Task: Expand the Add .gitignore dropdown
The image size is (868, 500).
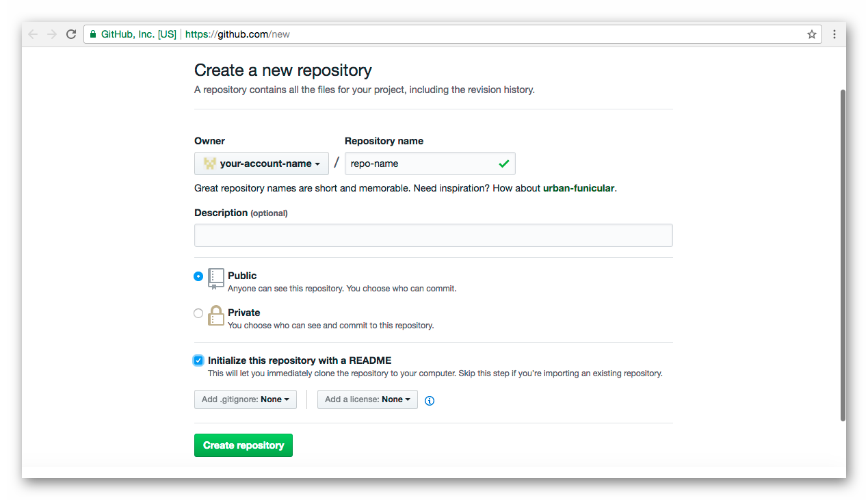Action: [x=246, y=399]
